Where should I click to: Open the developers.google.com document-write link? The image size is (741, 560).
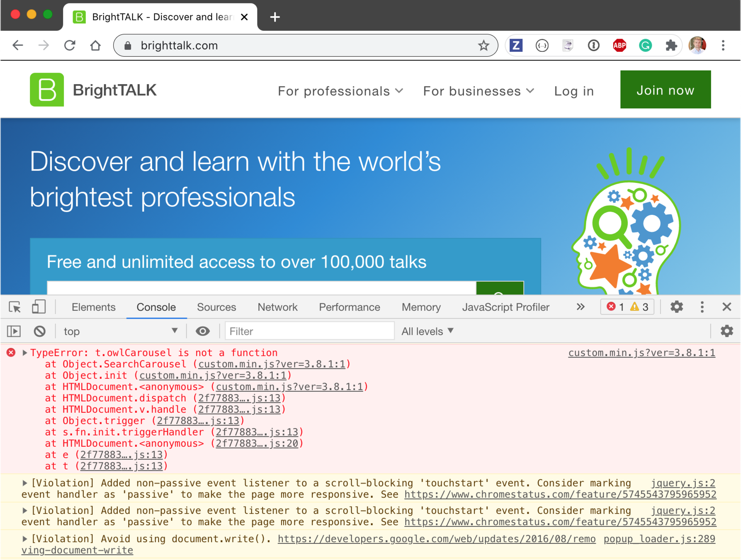pos(437,539)
